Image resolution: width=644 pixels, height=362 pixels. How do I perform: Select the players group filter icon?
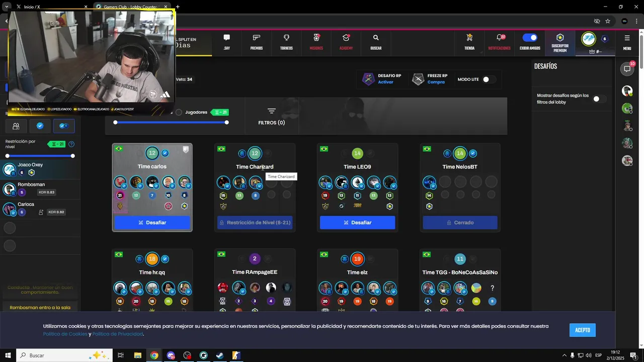[16, 126]
